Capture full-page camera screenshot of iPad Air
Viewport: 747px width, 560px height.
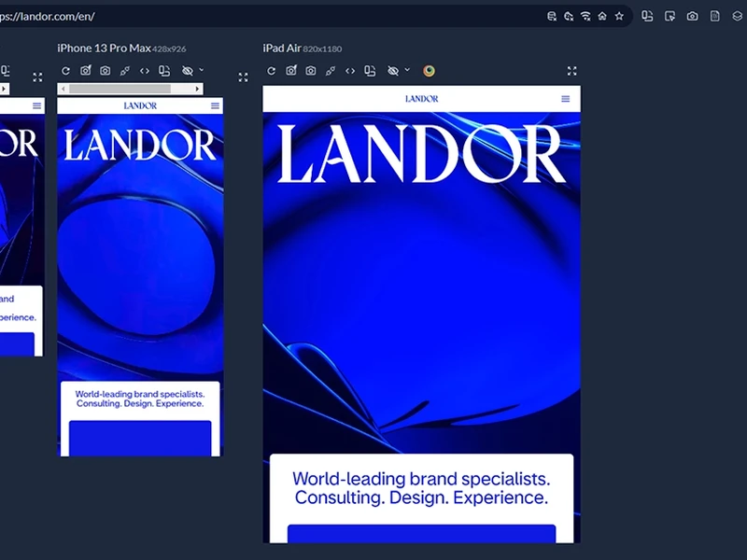coord(311,71)
